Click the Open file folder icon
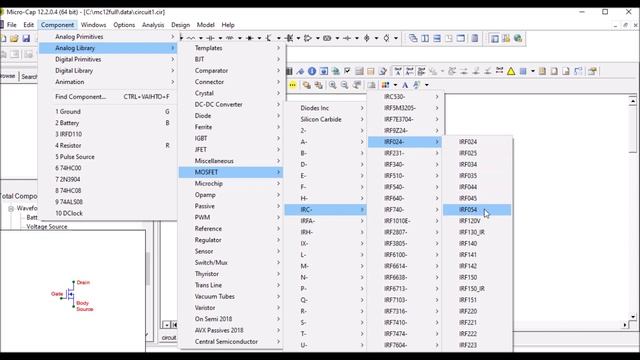 [14, 38]
